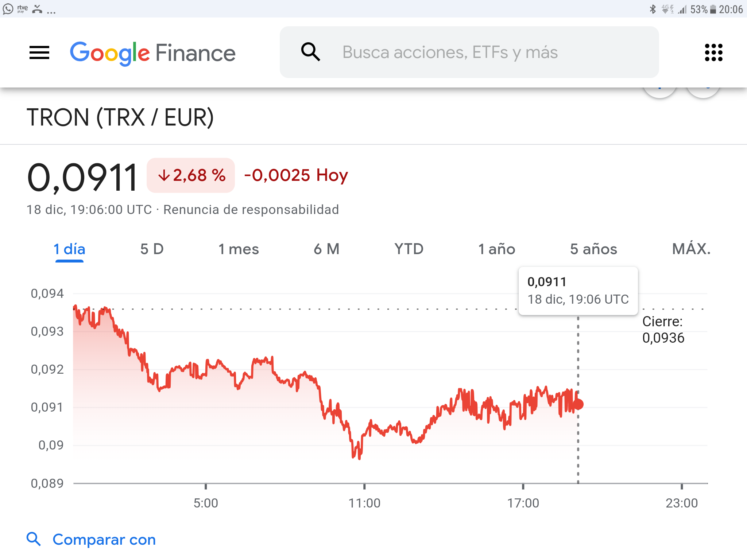The image size is (747, 560).
Task: Click the red current price marker
Action: 578,404
